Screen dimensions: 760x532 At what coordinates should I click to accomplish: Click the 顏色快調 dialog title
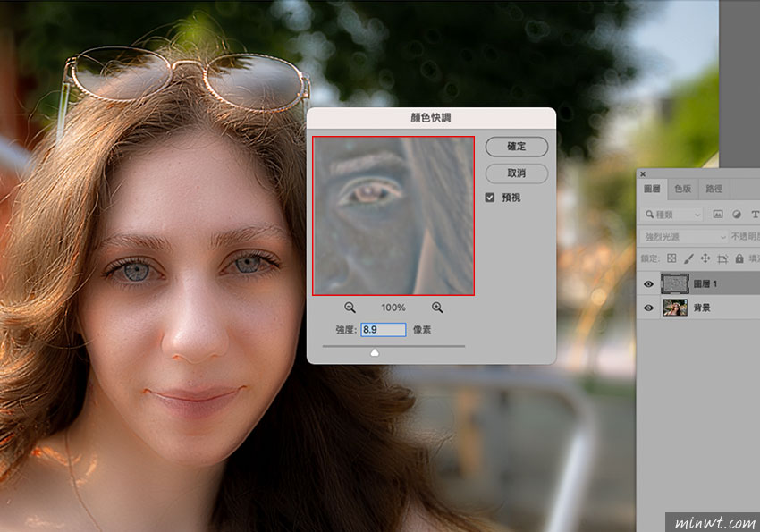(431, 118)
